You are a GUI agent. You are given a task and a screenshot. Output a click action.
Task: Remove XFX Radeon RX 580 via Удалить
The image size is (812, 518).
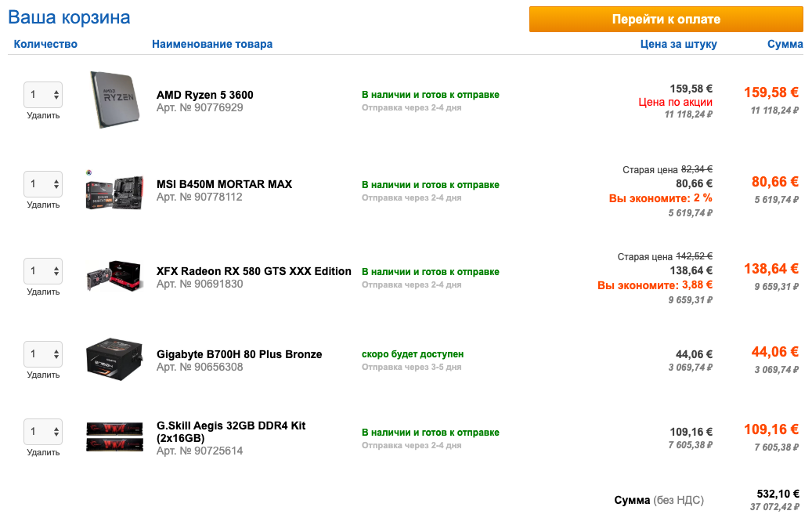43,292
